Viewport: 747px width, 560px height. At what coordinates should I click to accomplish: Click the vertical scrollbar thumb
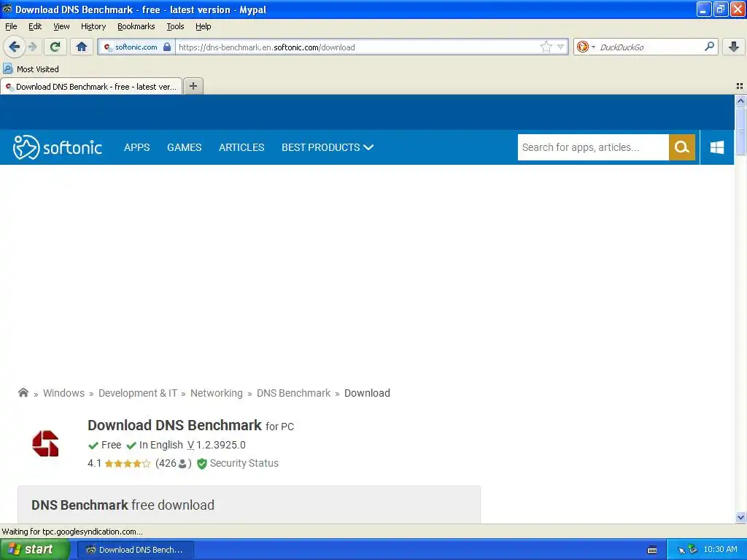pyautogui.click(x=740, y=131)
